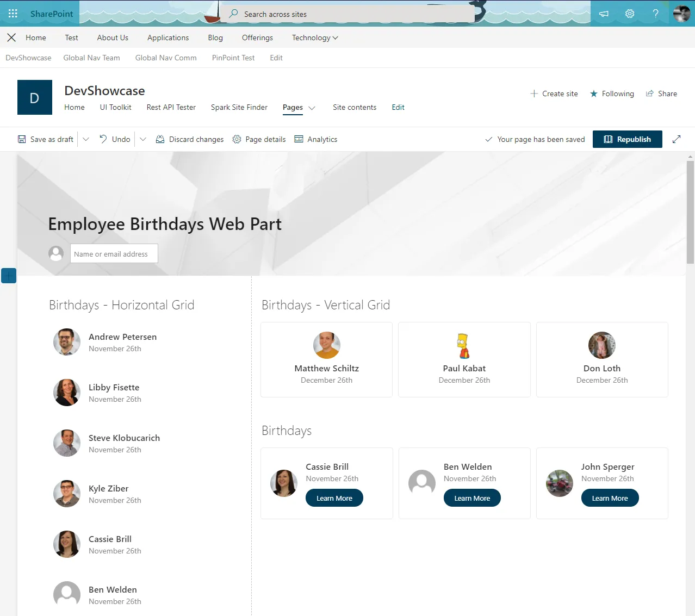Image resolution: width=695 pixels, height=616 pixels.
Task: Open the app launcher waffle icon
Action: tap(13, 14)
